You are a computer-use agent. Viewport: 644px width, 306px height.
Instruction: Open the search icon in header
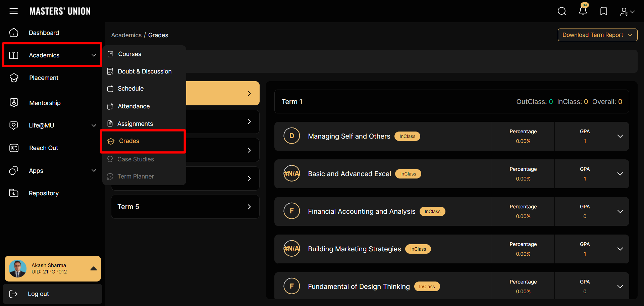(562, 11)
